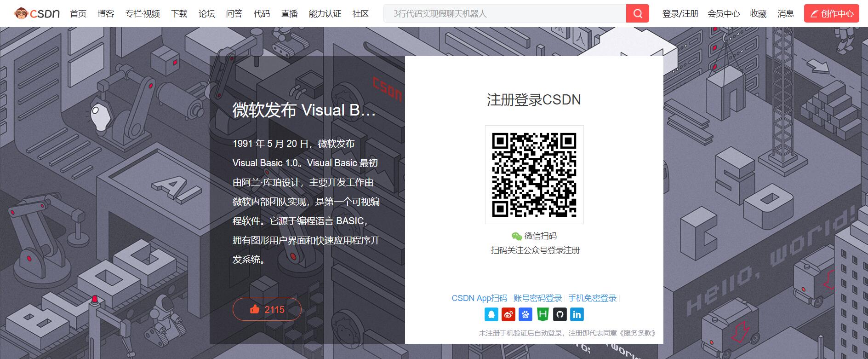
Task: Open 会员中心 in the header
Action: [x=724, y=14]
